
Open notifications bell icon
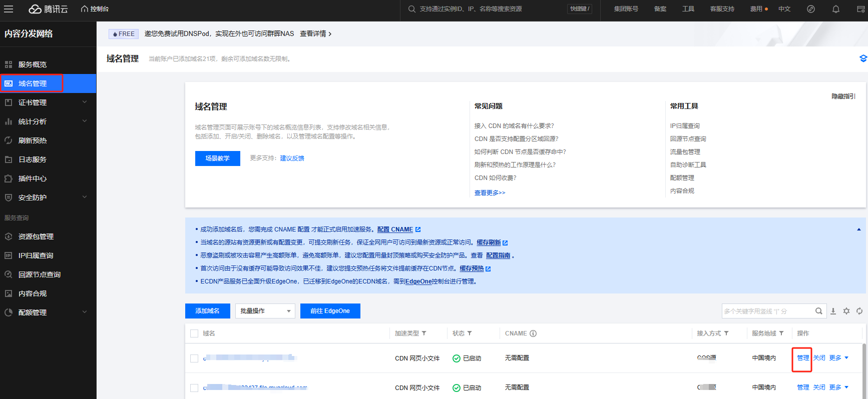point(836,9)
